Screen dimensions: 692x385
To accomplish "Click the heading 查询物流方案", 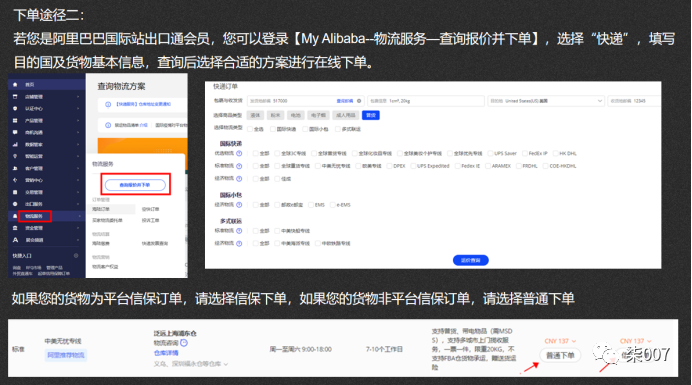I will coord(121,87).
